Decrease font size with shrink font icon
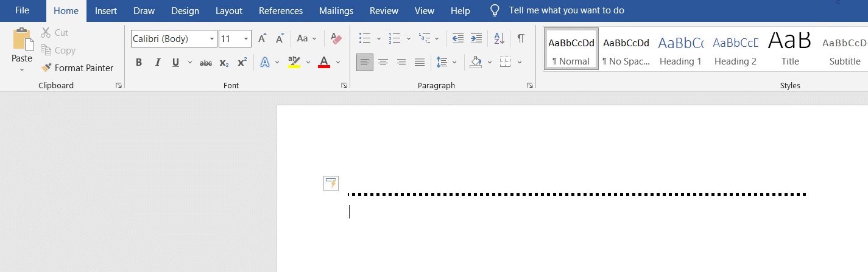Viewport: 868px width, 272px height. click(280, 38)
